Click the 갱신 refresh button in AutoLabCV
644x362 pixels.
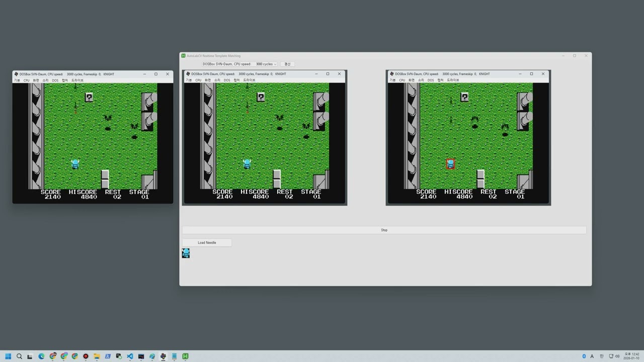point(287,64)
